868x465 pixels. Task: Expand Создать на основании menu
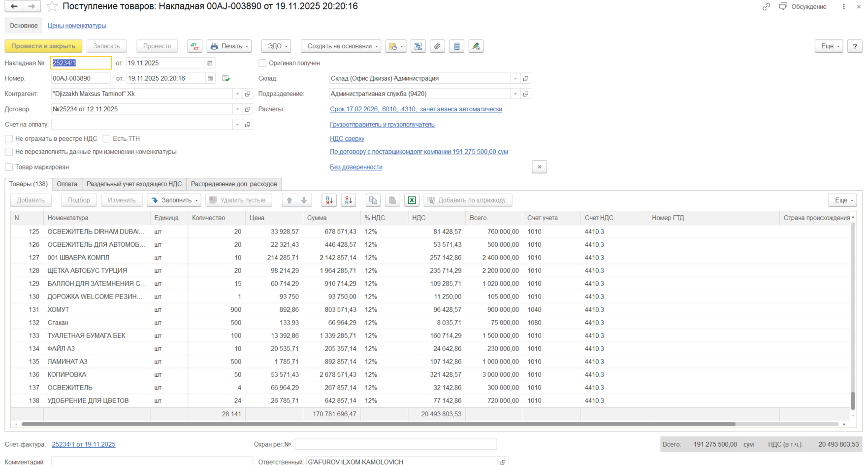click(x=341, y=46)
